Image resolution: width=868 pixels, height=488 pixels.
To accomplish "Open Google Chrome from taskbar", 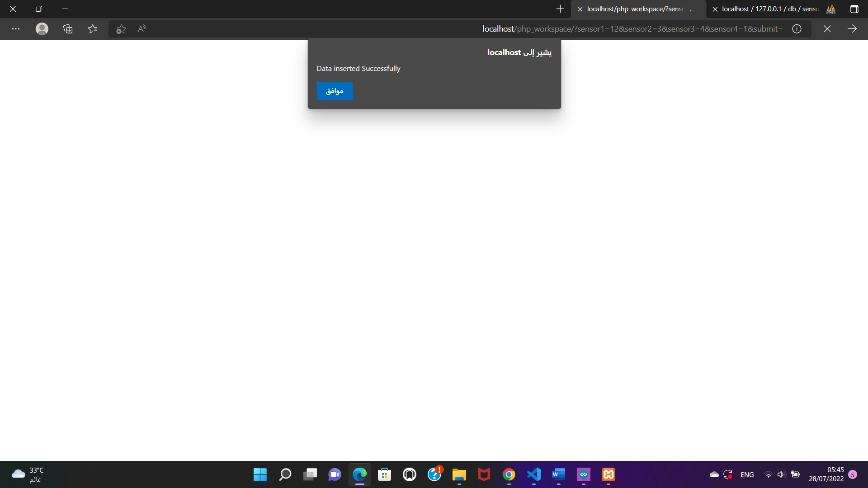I will [509, 474].
